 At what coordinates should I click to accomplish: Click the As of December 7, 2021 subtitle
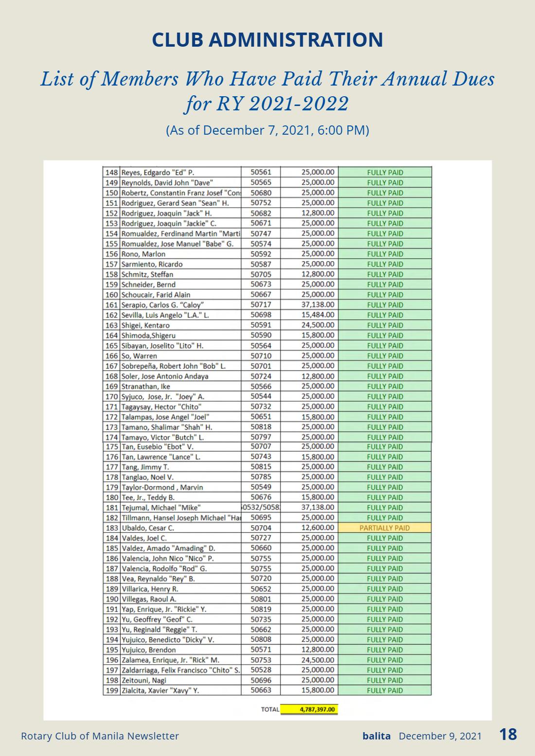click(267, 130)
